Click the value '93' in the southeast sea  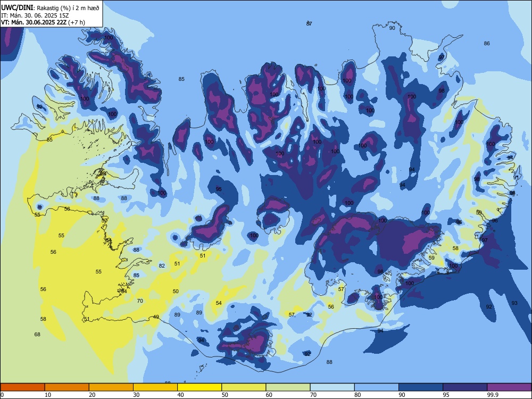pos(514,303)
